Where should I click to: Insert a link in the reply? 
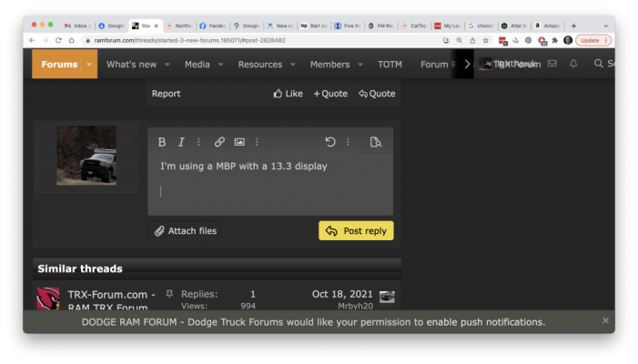click(219, 142)
